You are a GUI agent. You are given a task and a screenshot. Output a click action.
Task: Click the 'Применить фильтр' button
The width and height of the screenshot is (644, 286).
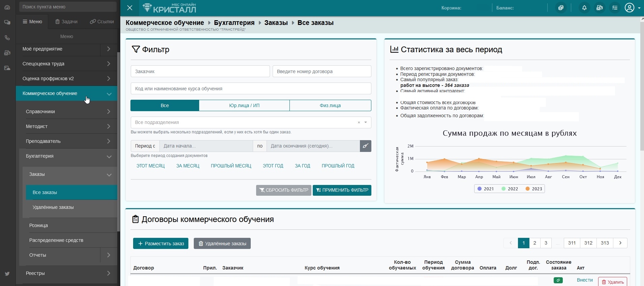[x=342, y=190]
